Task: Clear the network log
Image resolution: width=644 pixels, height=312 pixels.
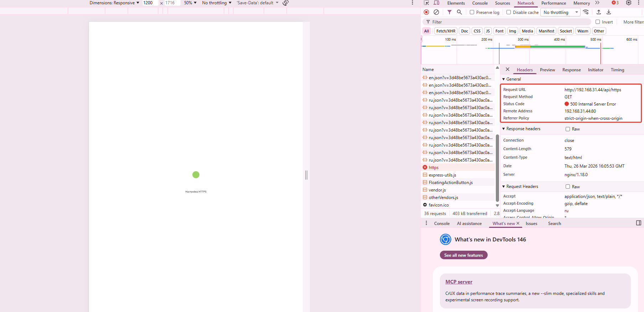Action: click(436, 12)
